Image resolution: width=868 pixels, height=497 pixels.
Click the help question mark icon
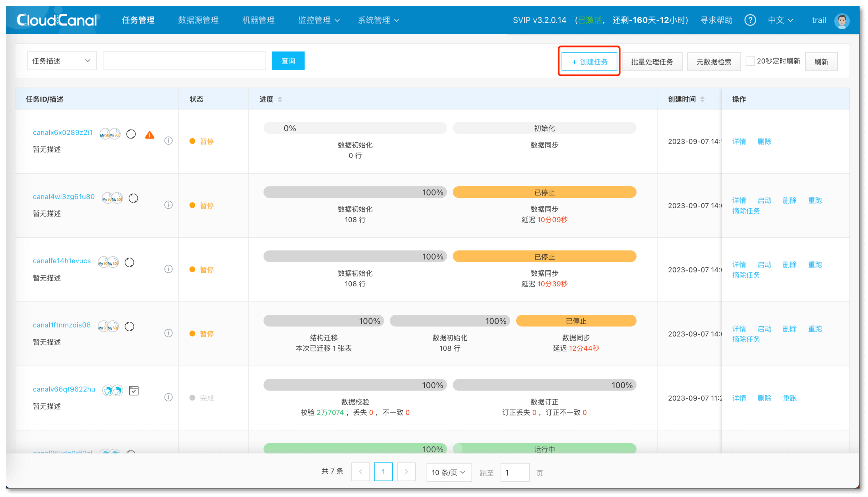pyautogui.click(x=750, y=20)
